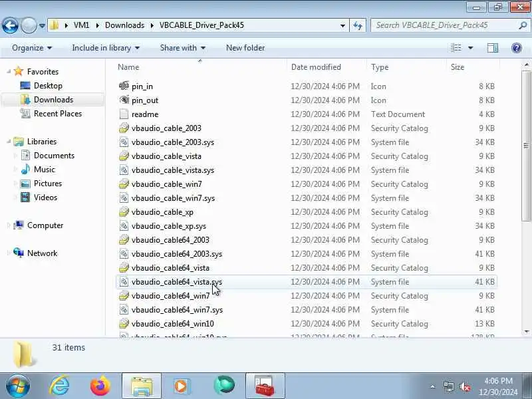Sort files by Name column header
Image resolution: width=532 pixels, height=399 pixels.
[128, 67]
